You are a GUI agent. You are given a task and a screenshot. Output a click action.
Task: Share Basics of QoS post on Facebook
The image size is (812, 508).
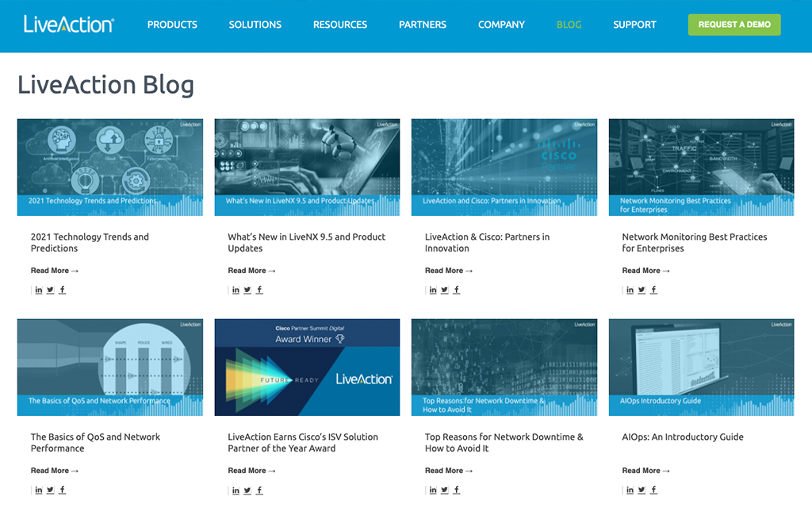pos(62,490)
